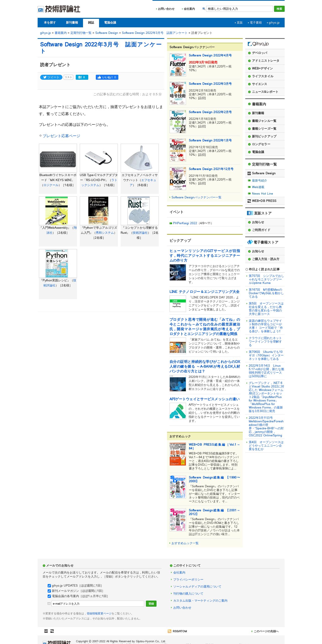Click the MX KEYS MINI keyboard image
Screen dimensions: 322x644
click(x=58, y=158)
